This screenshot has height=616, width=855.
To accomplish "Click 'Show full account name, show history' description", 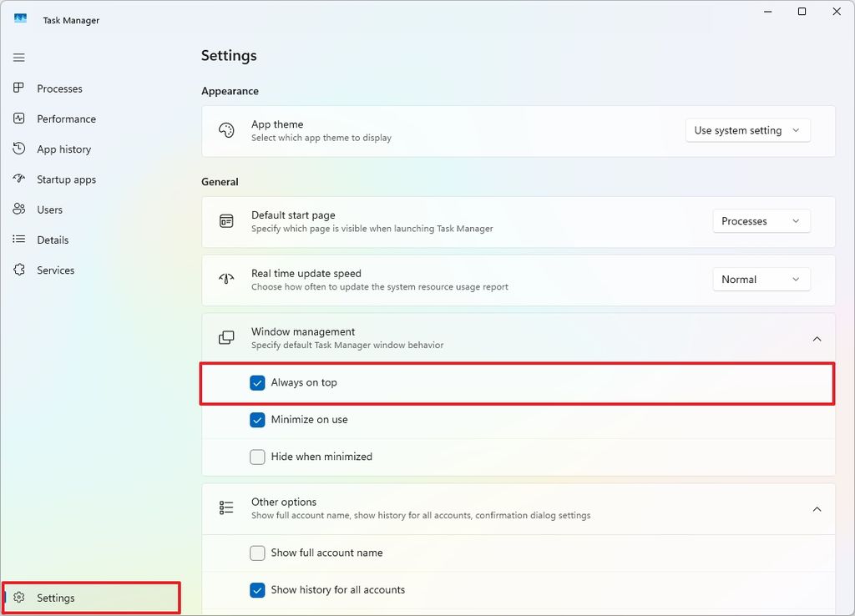I will point(421,515).
